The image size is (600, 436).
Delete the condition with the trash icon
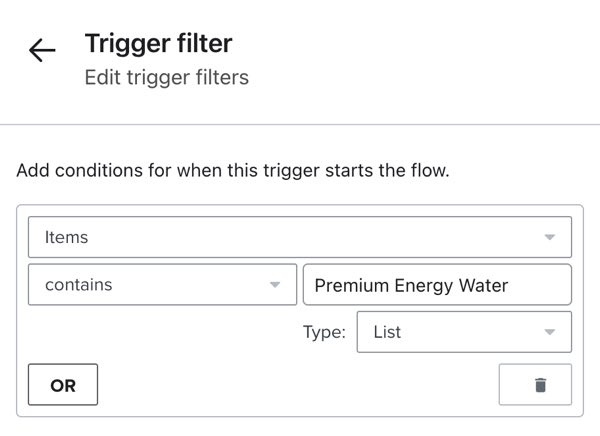point(540,385)
